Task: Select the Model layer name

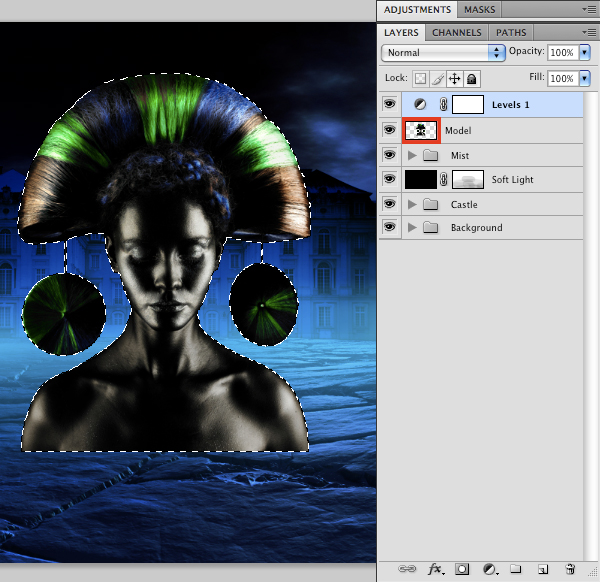Action: tap(458, 131)
